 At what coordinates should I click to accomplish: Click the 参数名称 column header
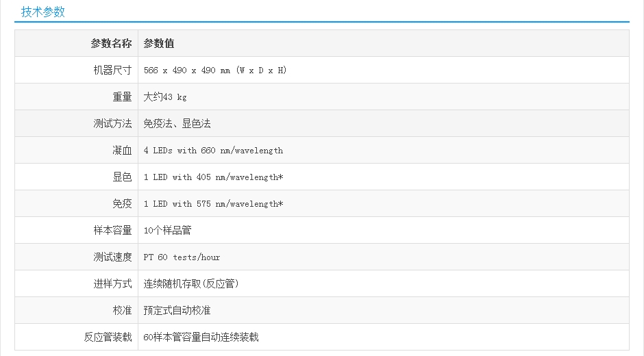point(111,43)
